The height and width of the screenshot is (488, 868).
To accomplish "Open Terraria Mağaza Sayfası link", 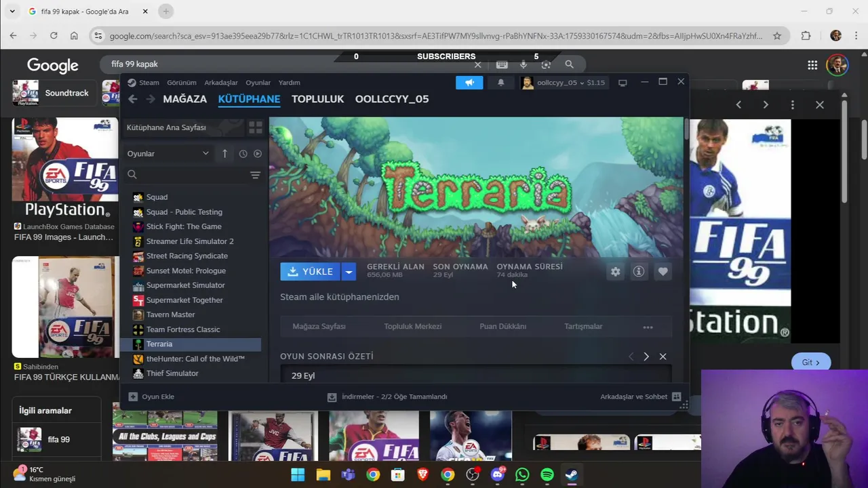I will pyautogui.click(x=319, y=327).
